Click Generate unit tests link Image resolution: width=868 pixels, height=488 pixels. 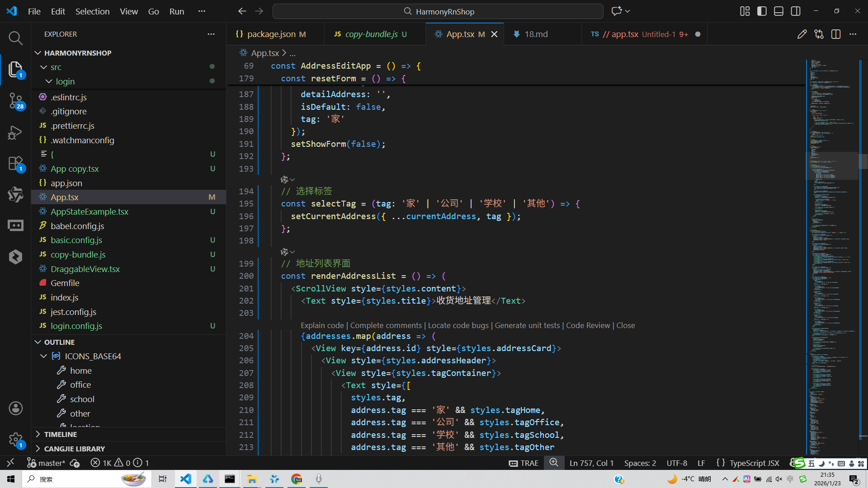point(527,325)
